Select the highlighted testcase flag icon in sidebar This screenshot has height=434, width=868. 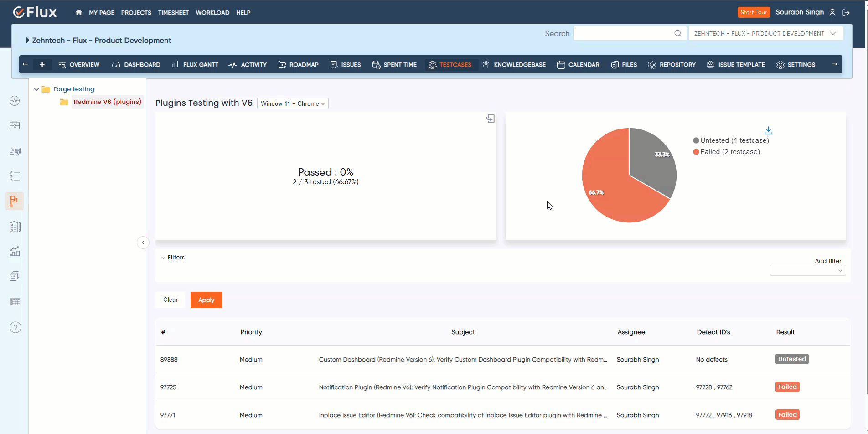[x=15, y=201]
